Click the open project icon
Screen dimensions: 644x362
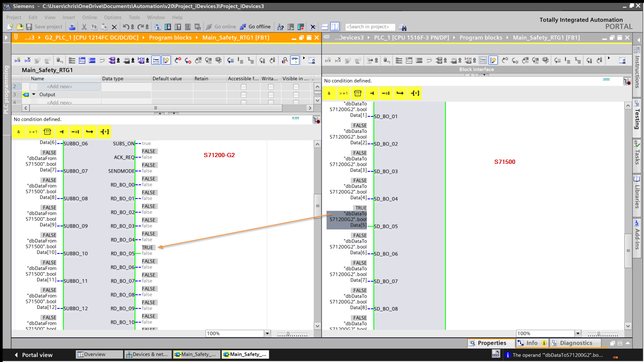[x=20, y=27]
